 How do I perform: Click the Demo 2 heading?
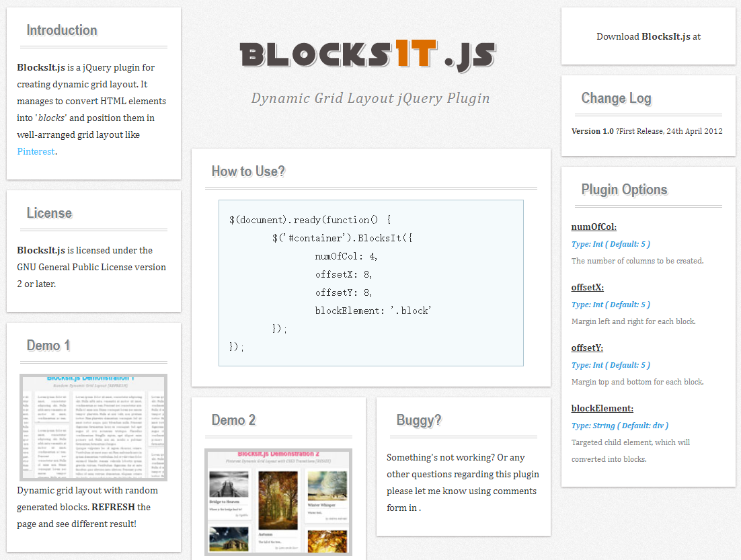coord(233,420)
